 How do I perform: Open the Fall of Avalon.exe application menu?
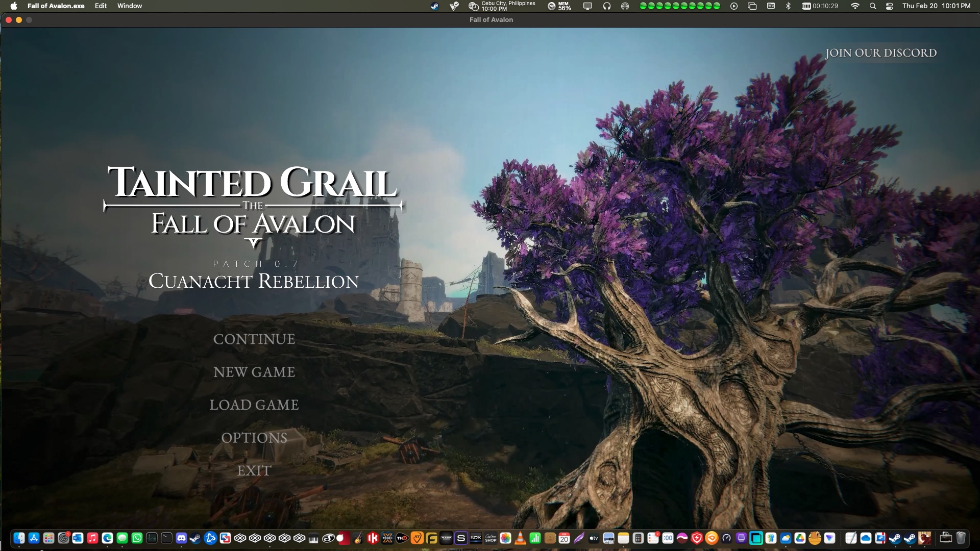pyautogui.click(x=55, y=6)
